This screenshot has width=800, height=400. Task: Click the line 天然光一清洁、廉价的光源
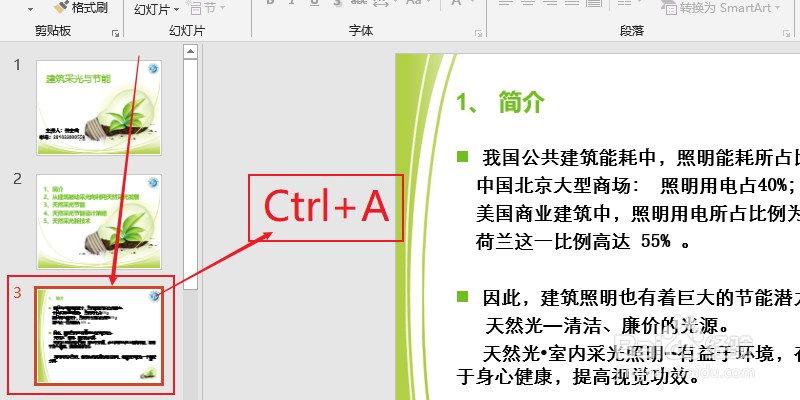click(x=607, y=325)
